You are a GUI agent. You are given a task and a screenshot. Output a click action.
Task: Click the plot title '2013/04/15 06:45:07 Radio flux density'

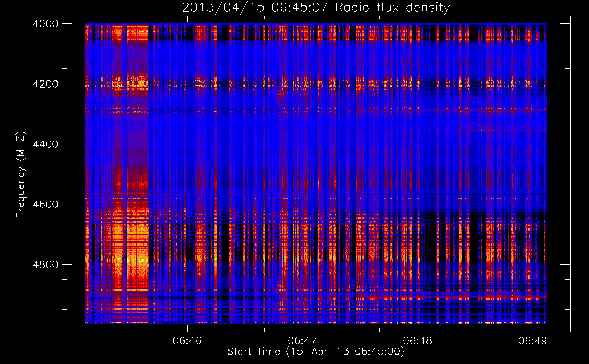coord(316,8)
